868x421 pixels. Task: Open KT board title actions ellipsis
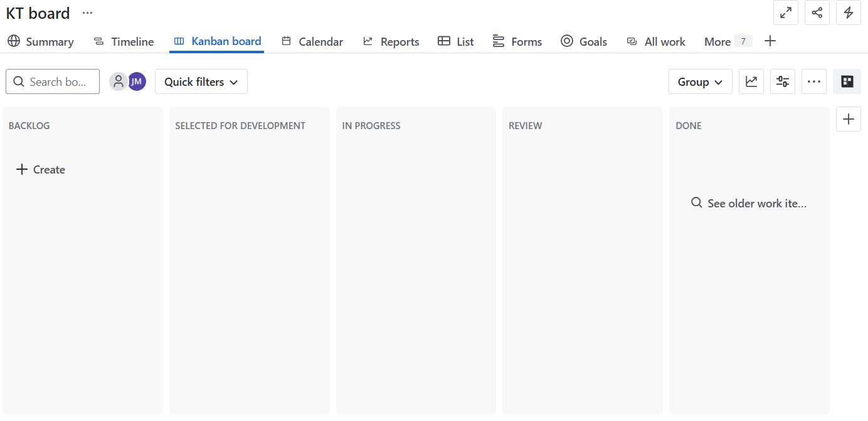pos(87,13)
